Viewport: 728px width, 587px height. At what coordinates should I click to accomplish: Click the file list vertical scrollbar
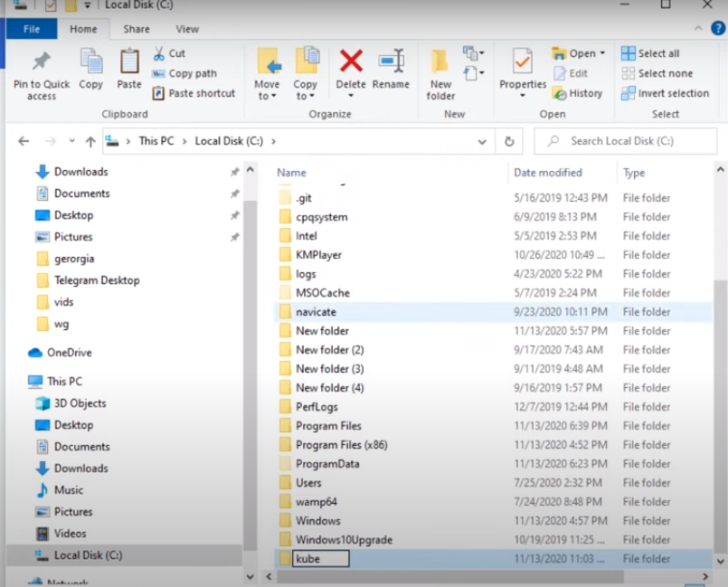pyautogui.click(x=720, y=362)
